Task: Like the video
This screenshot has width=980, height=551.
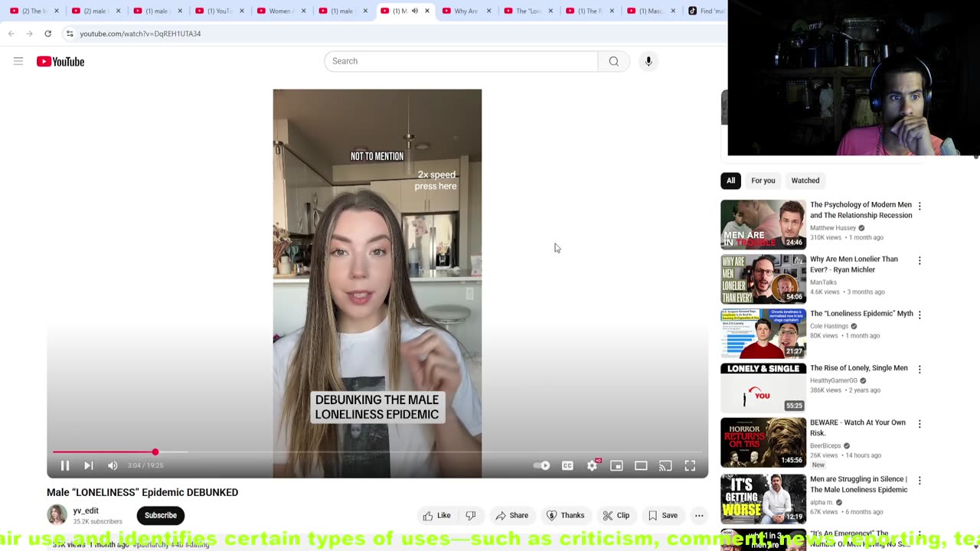Action: click(437, 516)
